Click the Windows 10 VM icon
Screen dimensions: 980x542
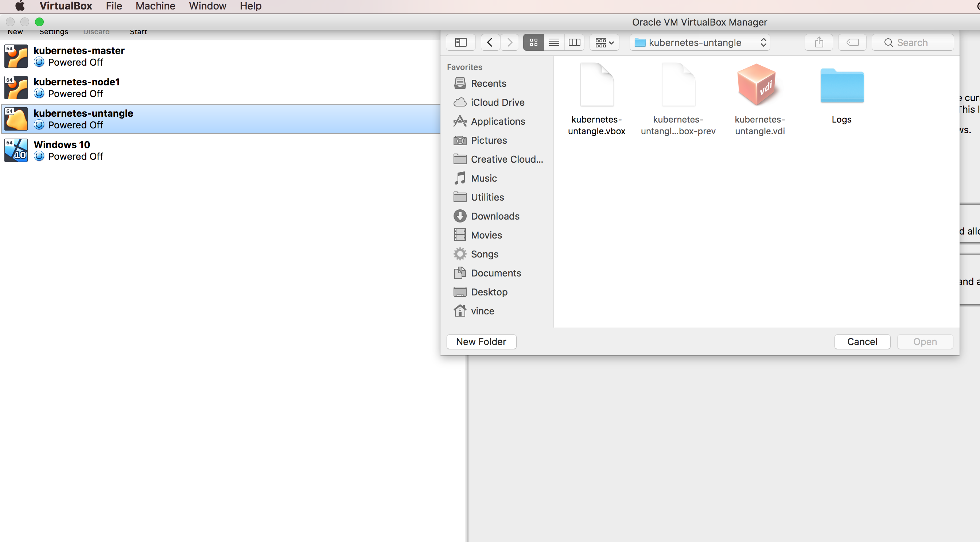click(x=16, y=150)
